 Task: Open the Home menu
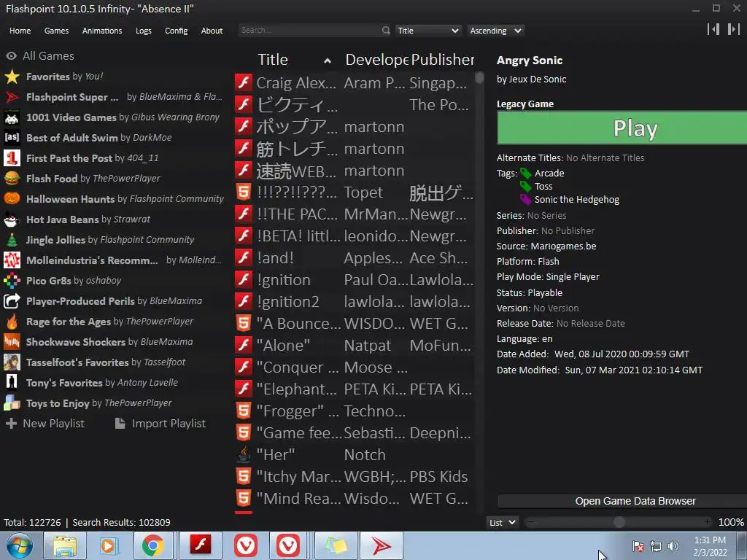(20, 31)
